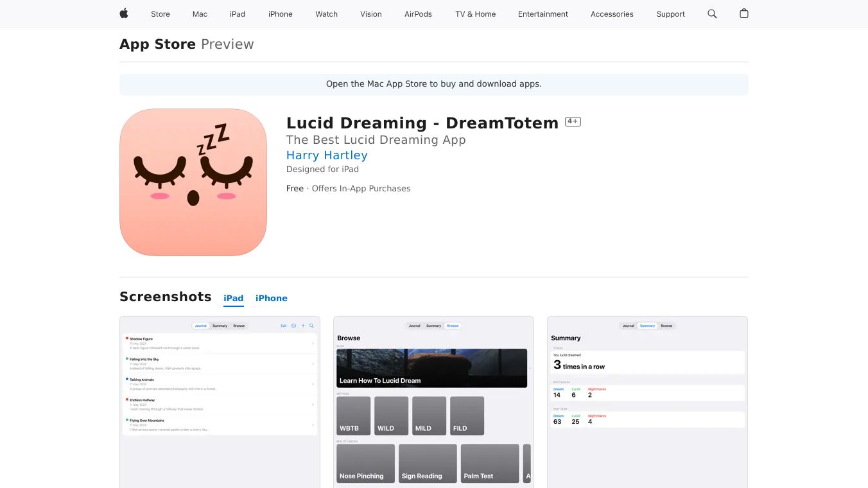This screenshot has height=488, width=868.
Task: Click the app title Lucid Dreaming - DreamTotem
Action: pyautogui.click(x=422, y=123)
